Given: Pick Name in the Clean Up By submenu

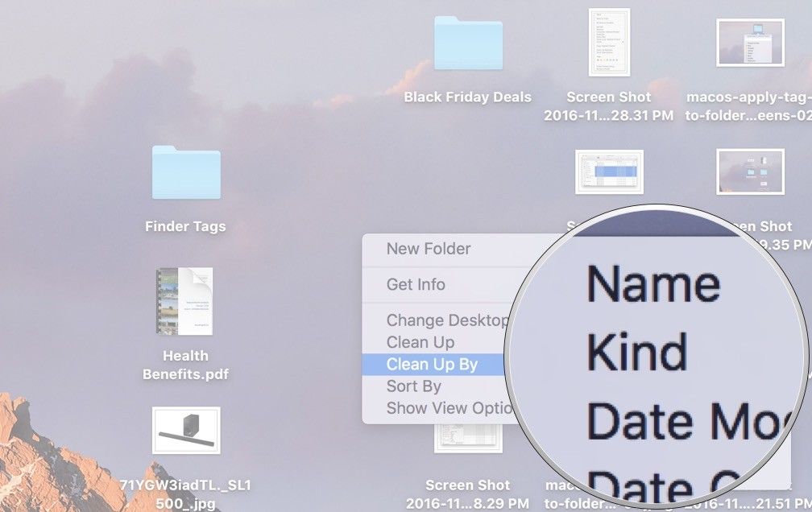Looking at the screenshot, I should [x=653, y=284].
